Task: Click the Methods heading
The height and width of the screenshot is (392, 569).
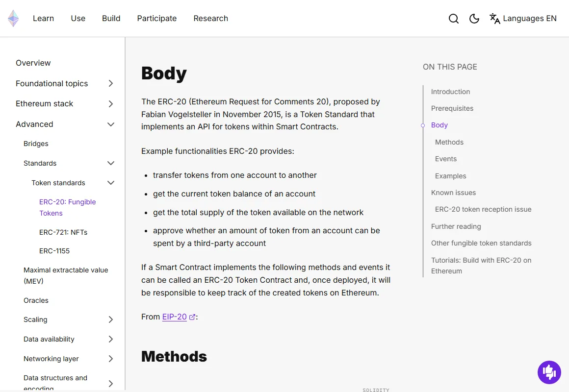Action: (x=174, y=356)
